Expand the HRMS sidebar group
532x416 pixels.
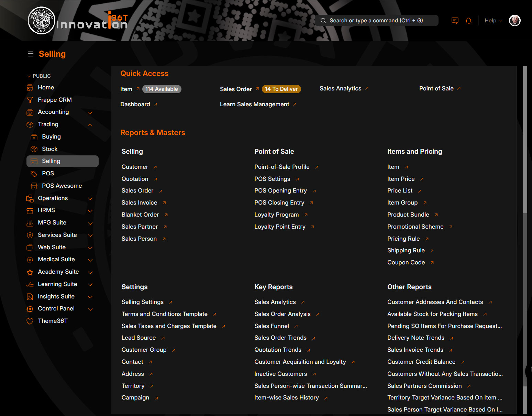(x=90, y=211)
